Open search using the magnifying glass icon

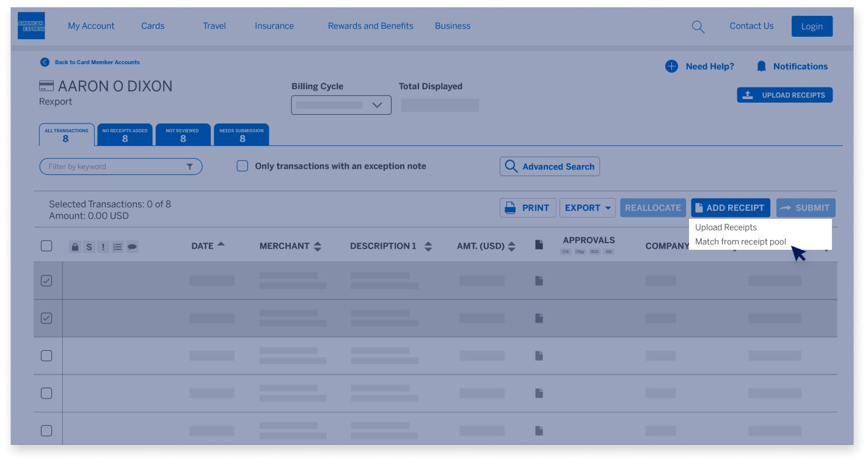tap(698, 26)
